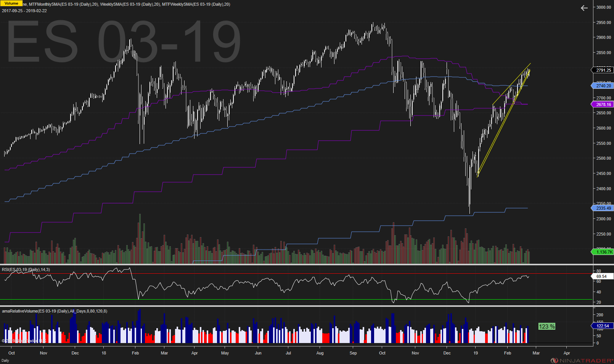
Task: Click the NinjaTrader logo in the corner
Action: (582, 361)
